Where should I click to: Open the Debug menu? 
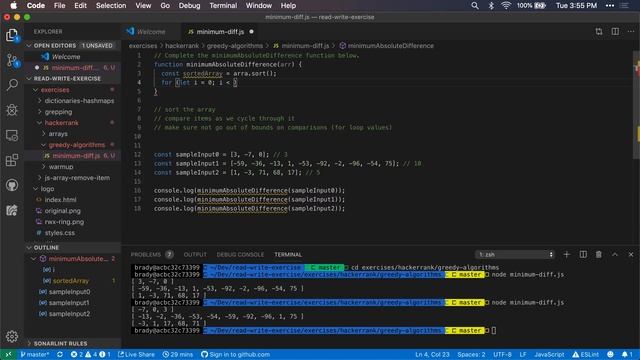189,6
